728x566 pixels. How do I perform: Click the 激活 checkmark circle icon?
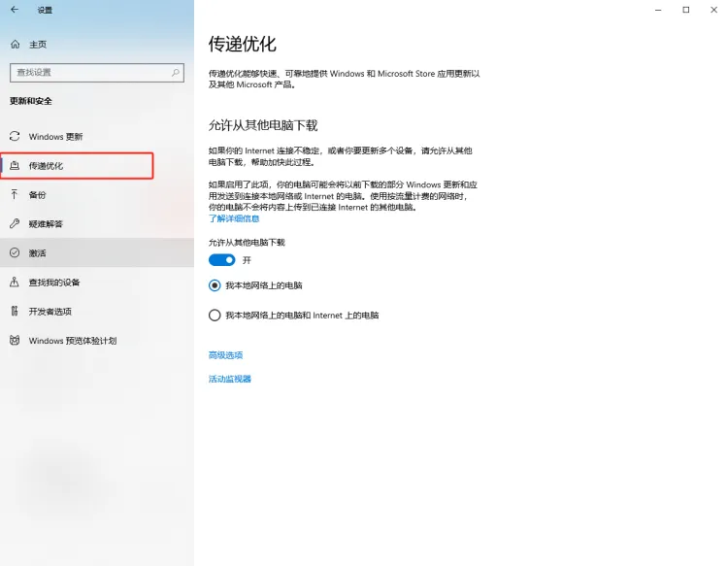pyautogui.click(x=15, y=252)
